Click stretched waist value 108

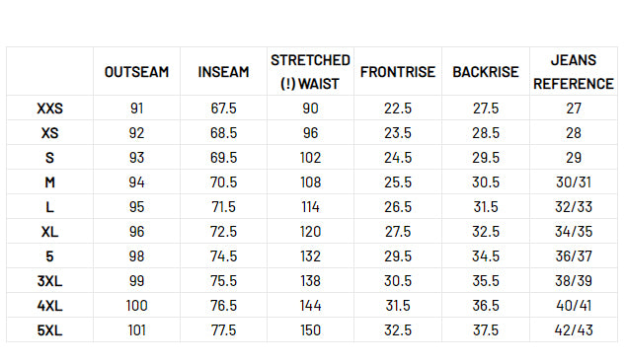[310, 182]
